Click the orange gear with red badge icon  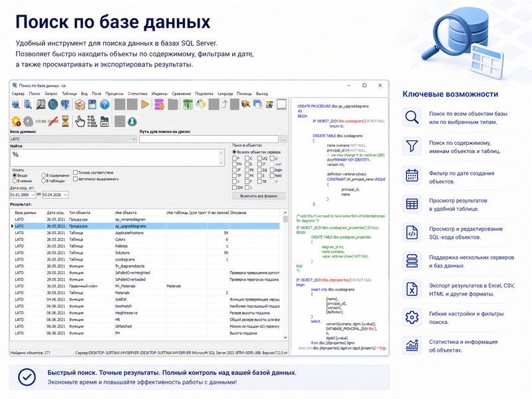click(x=15, y=121)
